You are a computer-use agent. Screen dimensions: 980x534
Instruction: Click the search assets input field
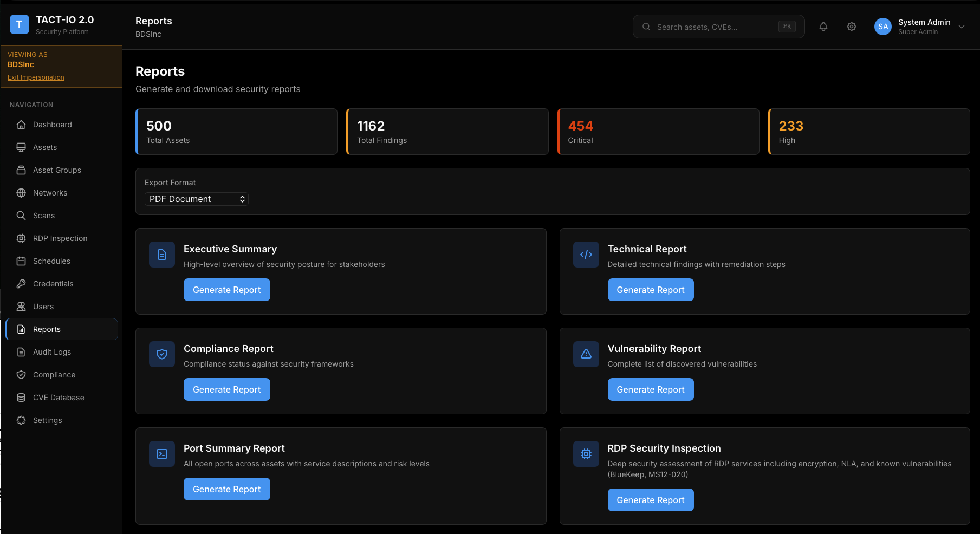tap(718, 27)
